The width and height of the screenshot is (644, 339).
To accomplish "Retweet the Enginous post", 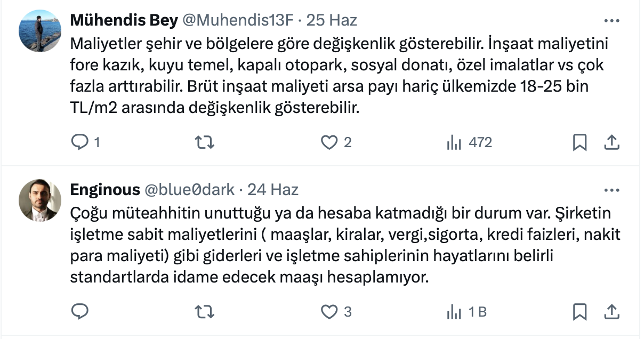I will [x=202, y=311].
